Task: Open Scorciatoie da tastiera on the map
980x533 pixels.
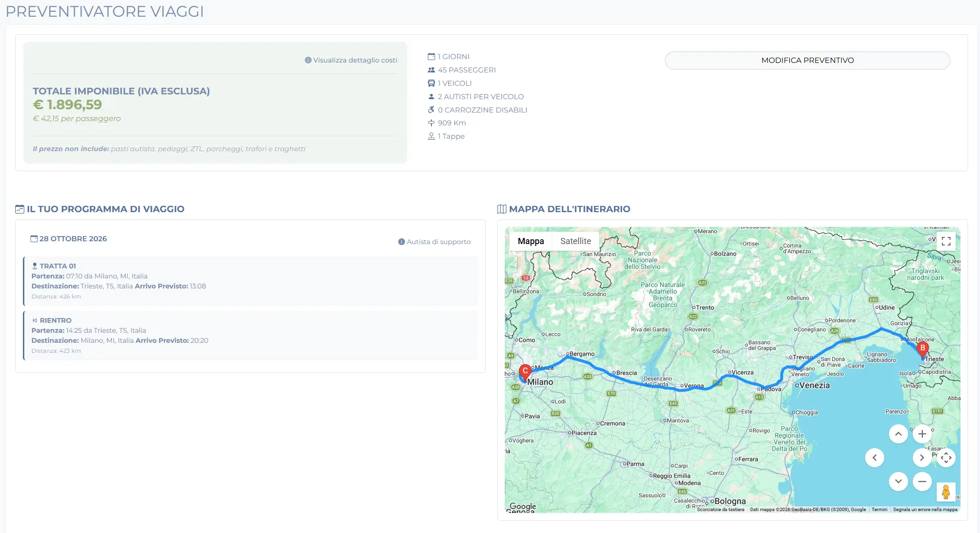Action: [720, 510]
